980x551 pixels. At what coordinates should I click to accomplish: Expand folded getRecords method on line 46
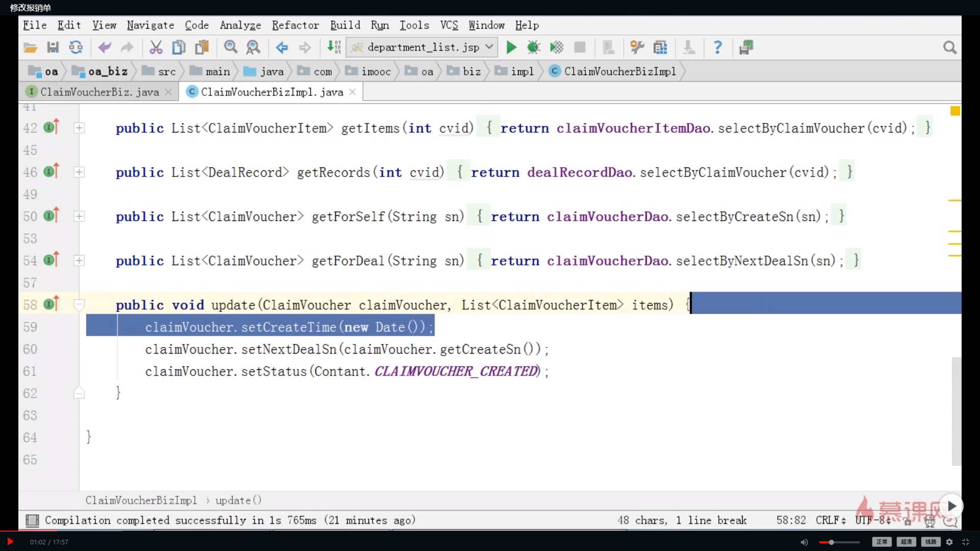79,172
